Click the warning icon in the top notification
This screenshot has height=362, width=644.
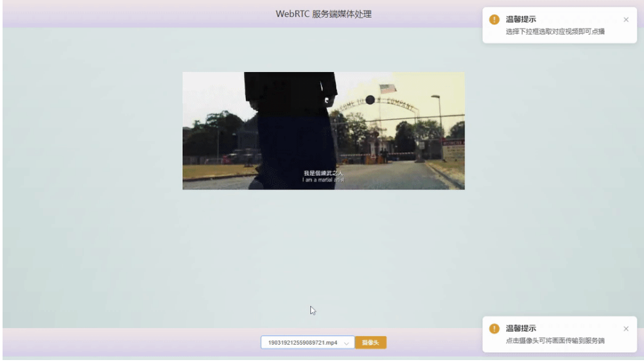point(494,20)
